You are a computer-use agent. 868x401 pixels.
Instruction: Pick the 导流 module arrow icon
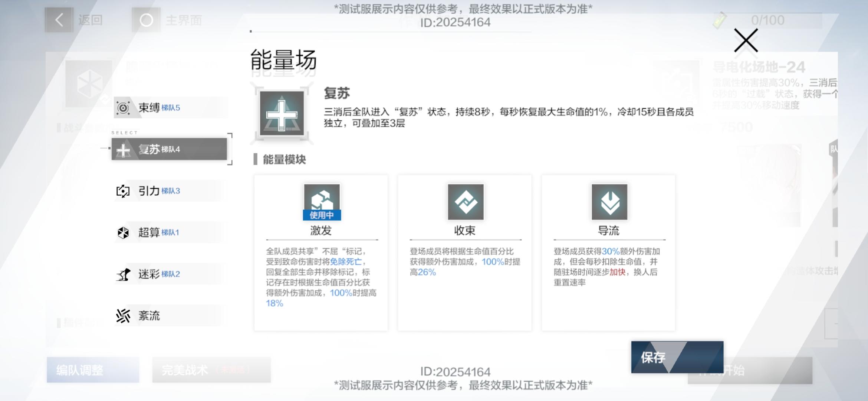pyautogui.click(x=609, y=202)
